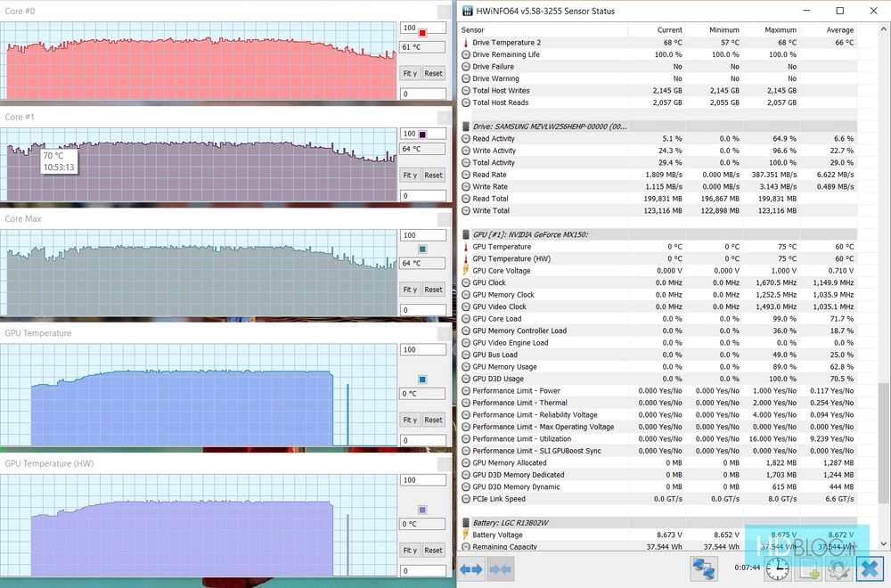Screen dimensions: 891x588
Task: Reset the elapsed timer with clock icon
Action: [x=778, y=568]
